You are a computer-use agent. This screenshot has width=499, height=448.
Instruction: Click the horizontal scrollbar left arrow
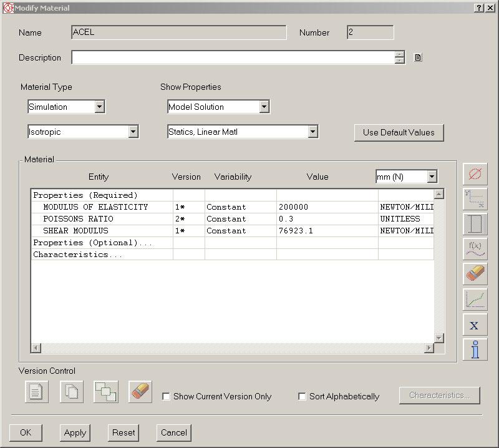36,348
